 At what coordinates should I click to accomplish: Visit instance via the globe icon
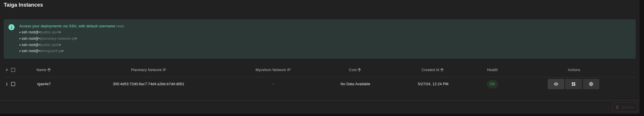(591, 84)
